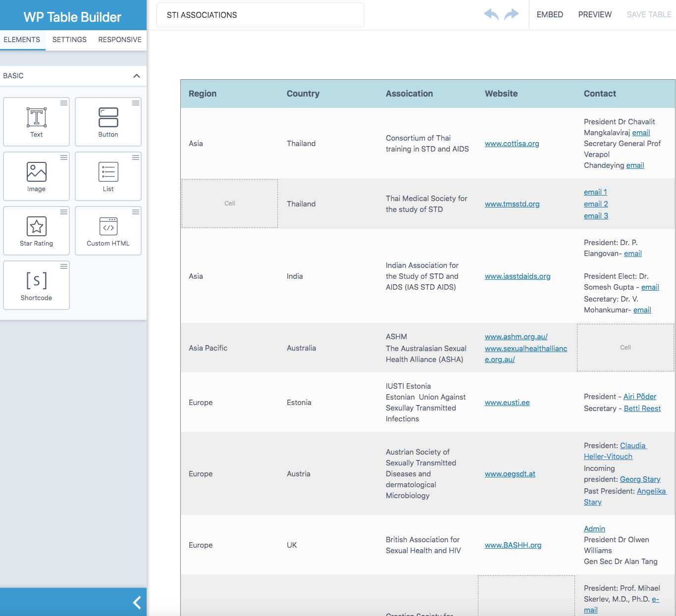This screenshot has height=616, width=676.
Task: Click the redo arrow
Action: point(512,15)
